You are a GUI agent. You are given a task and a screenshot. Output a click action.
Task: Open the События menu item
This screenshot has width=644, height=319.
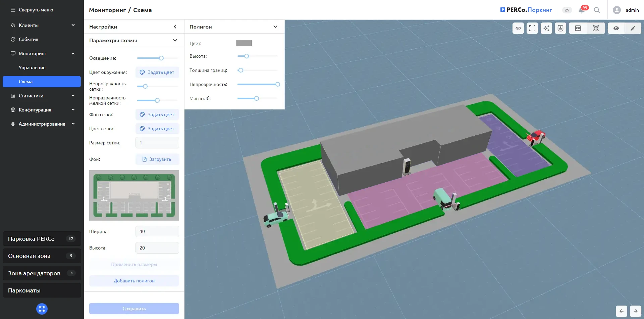[29, 39]
